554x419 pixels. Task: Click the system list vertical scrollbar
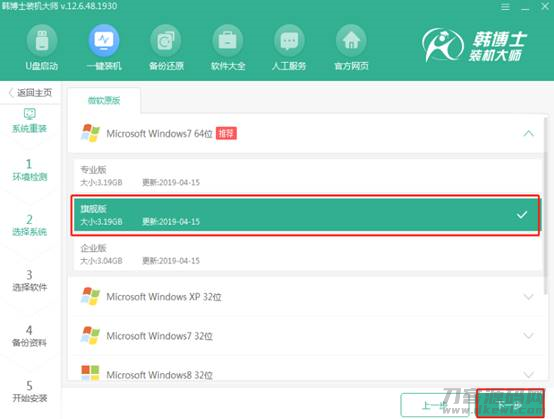tap(547, 205)
